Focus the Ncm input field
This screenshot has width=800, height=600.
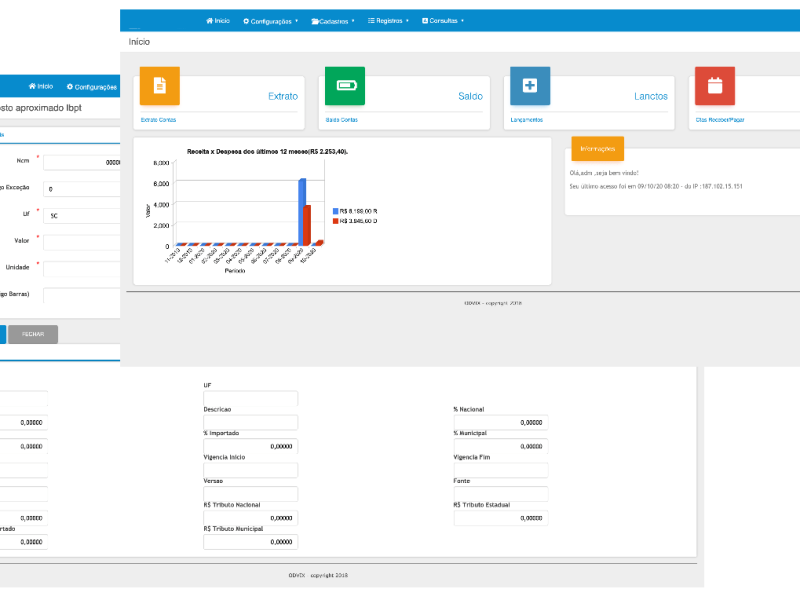(x=82, y=163)
